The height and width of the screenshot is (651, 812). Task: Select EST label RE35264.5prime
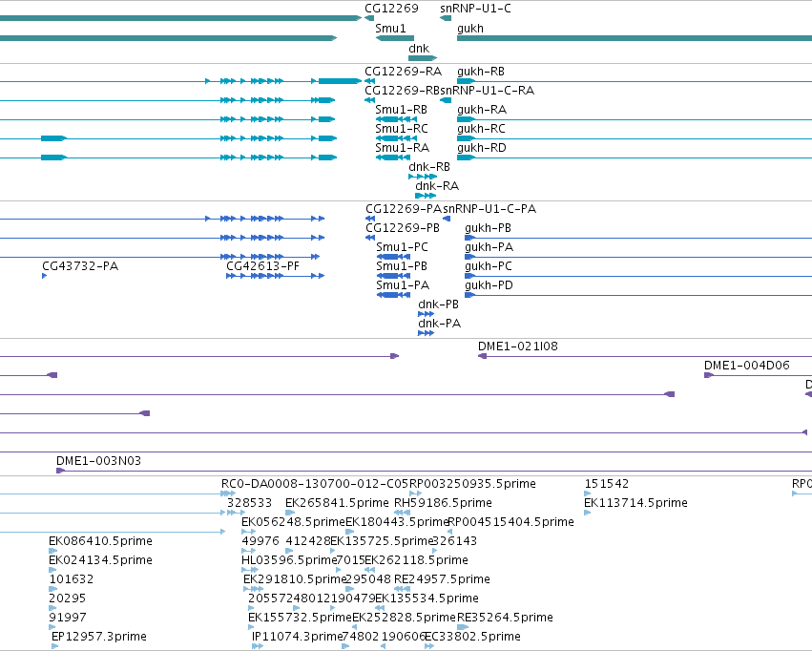505,619
